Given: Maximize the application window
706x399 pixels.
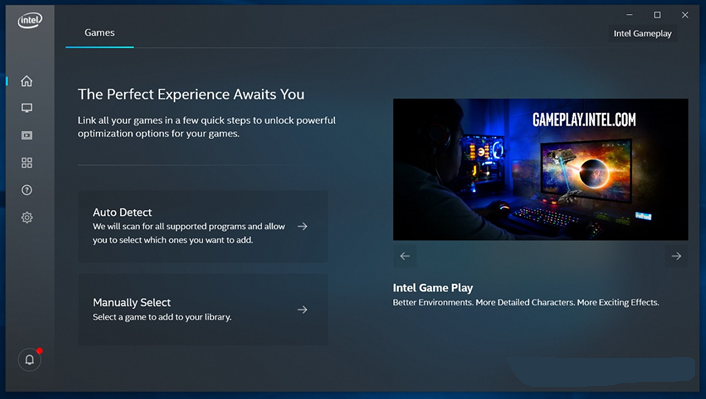Looking at the screenshot, I should click(x=657, y=15).
